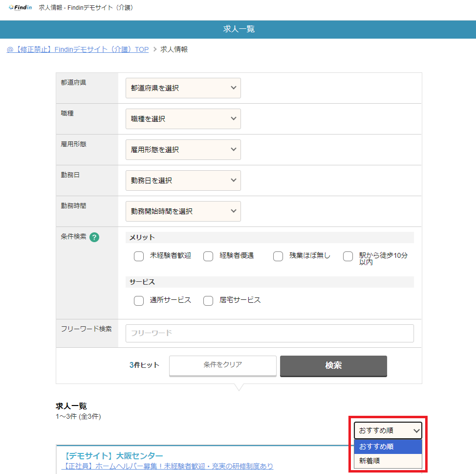
Task: Toggle the 駅から徒歩10分以内 checkbox
Action: click(x=348, y=256)
